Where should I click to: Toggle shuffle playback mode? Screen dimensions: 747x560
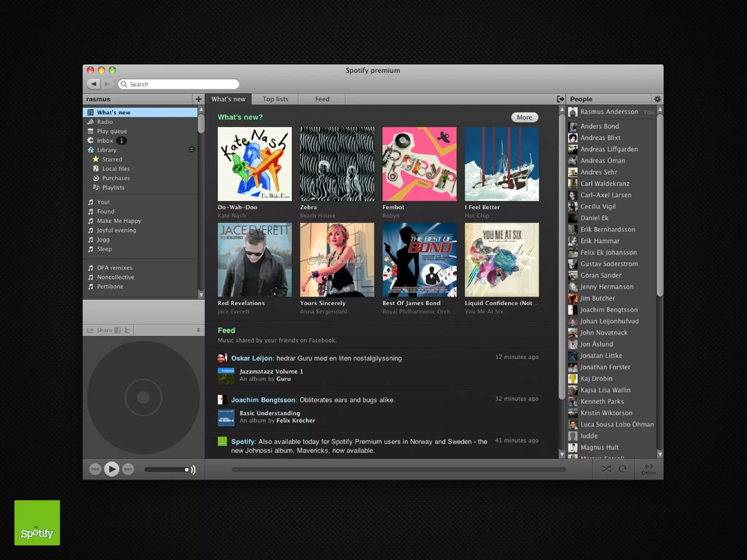point(606,469)
